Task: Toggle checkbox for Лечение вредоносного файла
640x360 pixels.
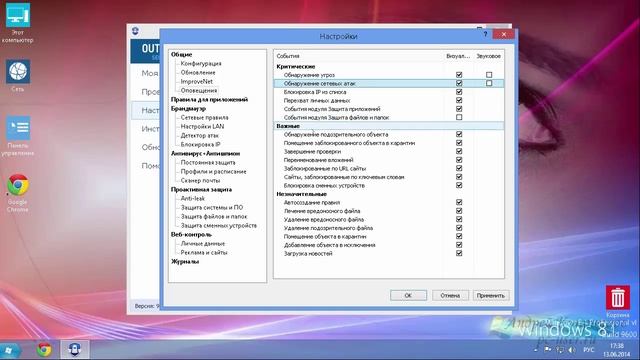Action: (x=459, y=211)
